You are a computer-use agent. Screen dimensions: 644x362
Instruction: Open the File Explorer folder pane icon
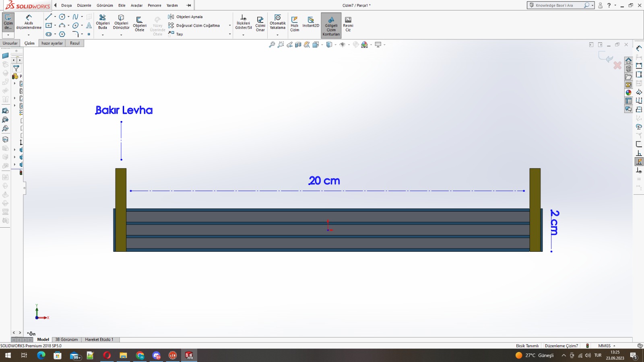tap(628, 77)
